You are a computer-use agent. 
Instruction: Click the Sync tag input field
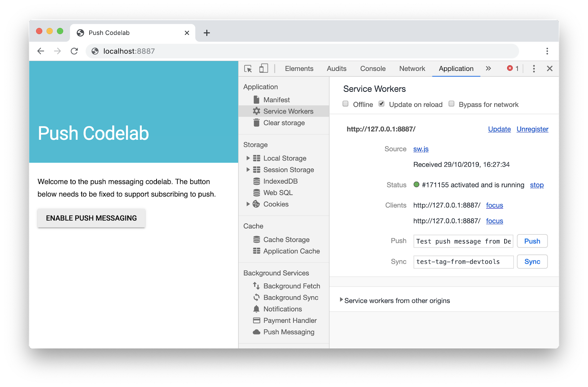[x=463, y=262]
